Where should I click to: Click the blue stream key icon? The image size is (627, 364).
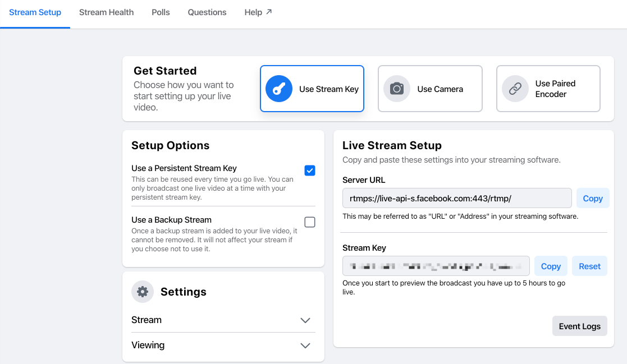pyautogui.click(x=279, y=89)
